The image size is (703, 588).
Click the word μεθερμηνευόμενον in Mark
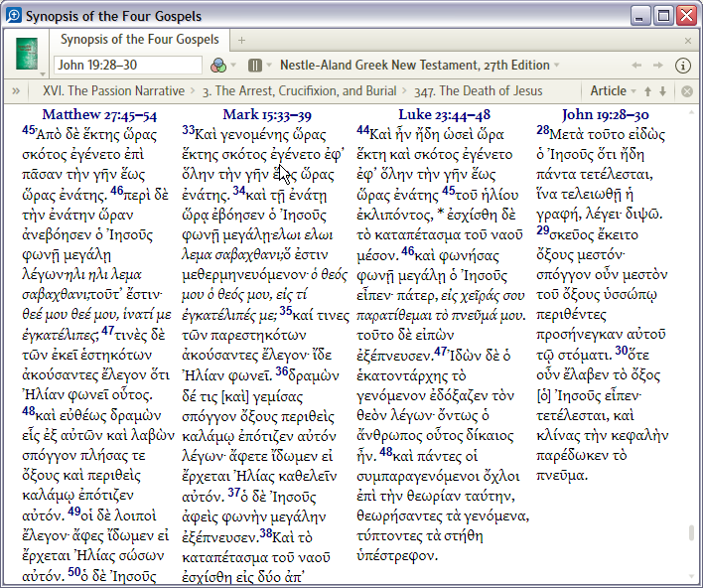pyautogui.click(x=244, y=275)
